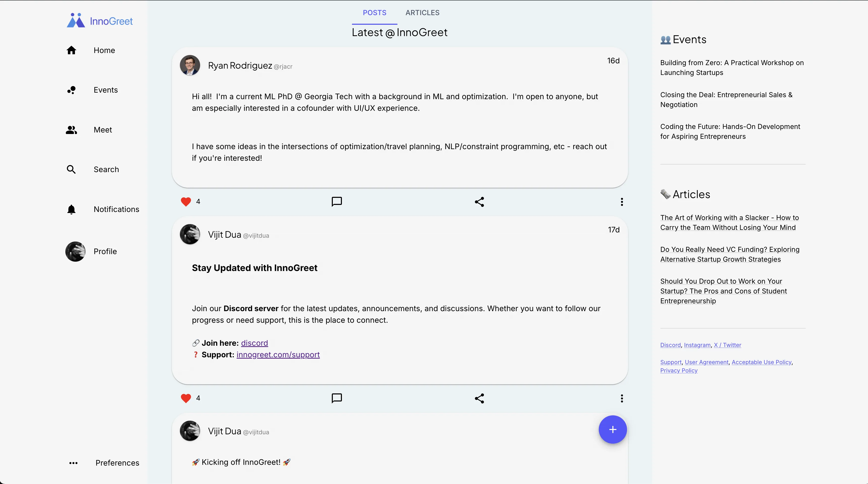
Task: Toggle heart on Stay Updated post
Action: (186, 398)
